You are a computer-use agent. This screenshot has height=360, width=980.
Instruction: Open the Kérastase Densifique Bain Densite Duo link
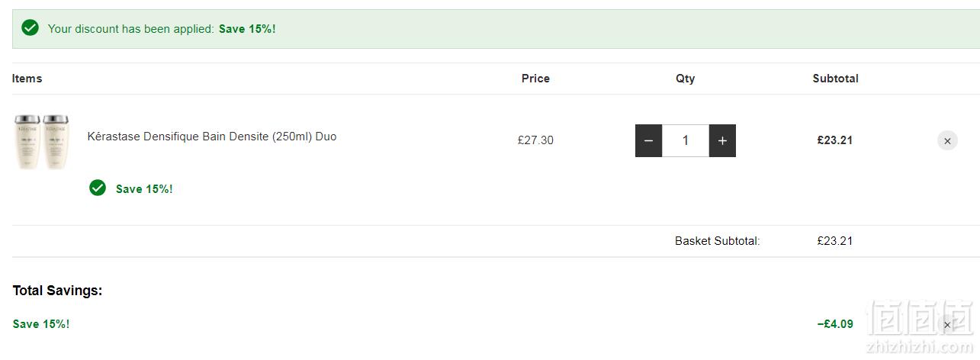pyautogui.click(x=212, y=137)
